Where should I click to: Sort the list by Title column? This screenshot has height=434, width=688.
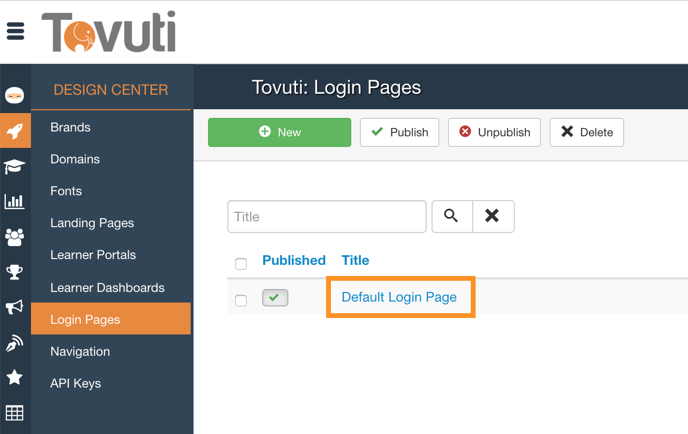(355, 260)
